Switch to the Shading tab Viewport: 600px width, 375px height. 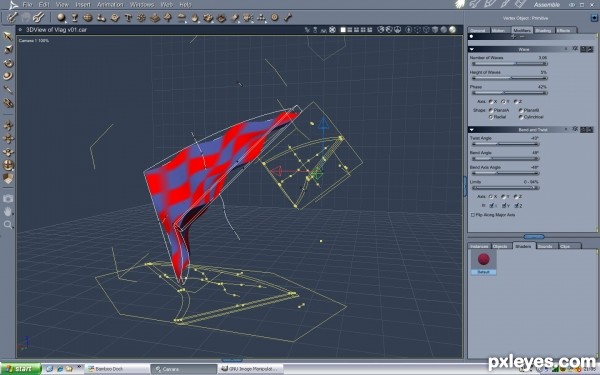[x=543, y=30]
